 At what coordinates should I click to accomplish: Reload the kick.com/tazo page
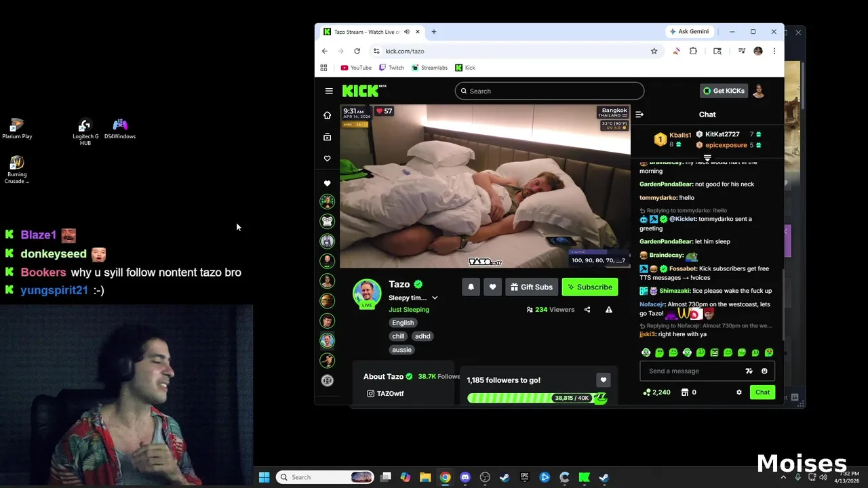[x=357, y=51]
